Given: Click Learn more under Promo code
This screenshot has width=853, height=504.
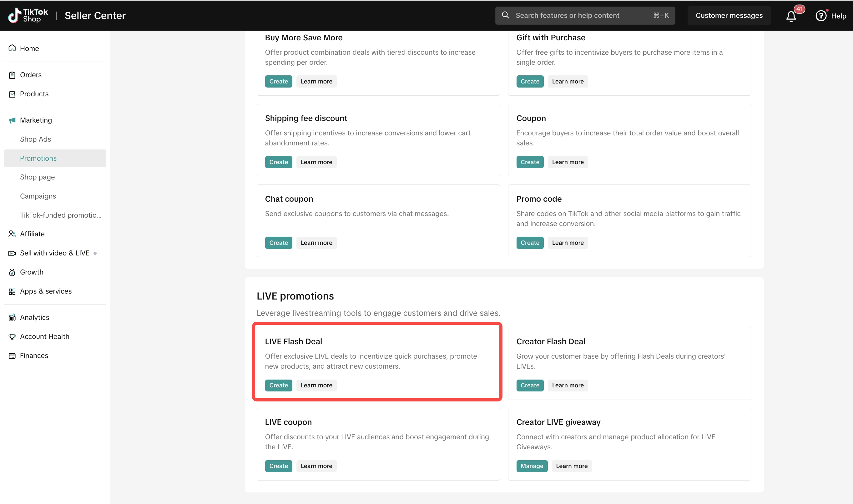Looking at the screenshot, I should pos(568,243).
